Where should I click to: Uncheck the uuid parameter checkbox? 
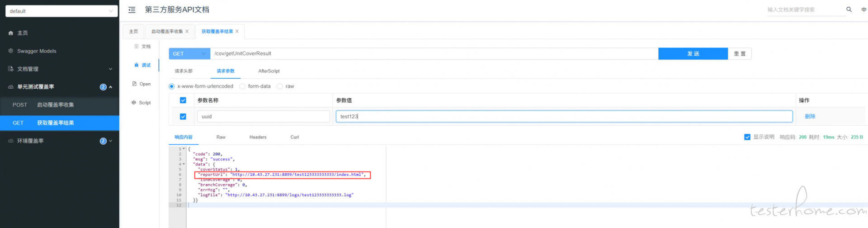(183, 117)
